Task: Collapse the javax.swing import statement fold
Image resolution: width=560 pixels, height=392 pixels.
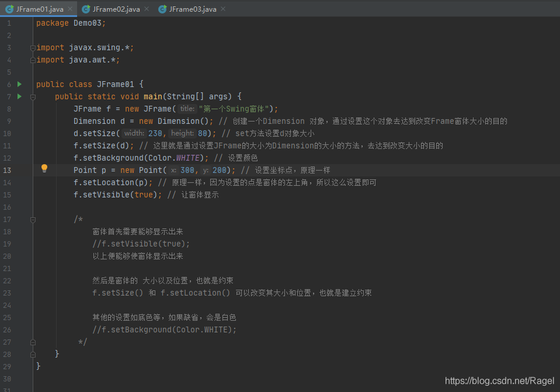Action: [33, 47]
